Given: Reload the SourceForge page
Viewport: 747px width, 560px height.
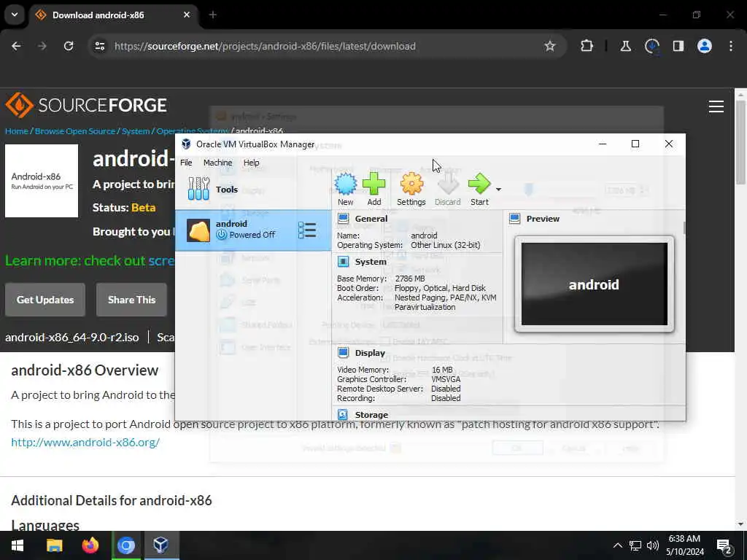Looking at the screenshot, I should click(69, 46).
